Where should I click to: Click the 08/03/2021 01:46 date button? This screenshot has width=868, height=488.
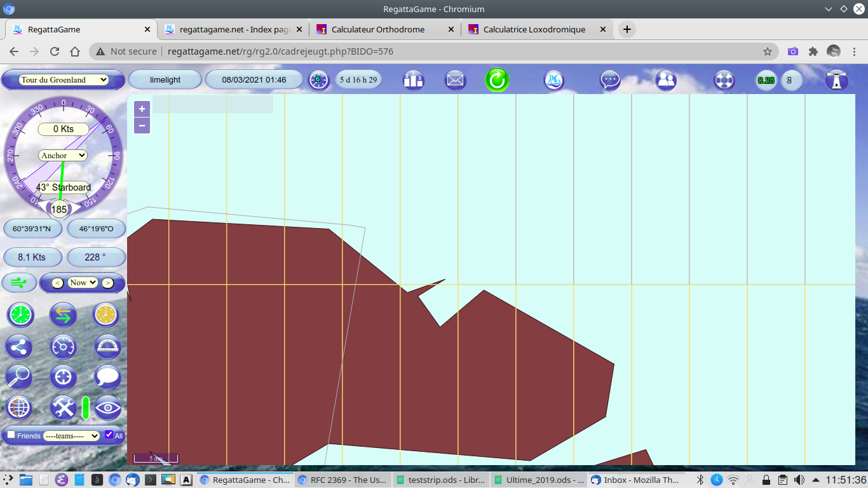254,80
